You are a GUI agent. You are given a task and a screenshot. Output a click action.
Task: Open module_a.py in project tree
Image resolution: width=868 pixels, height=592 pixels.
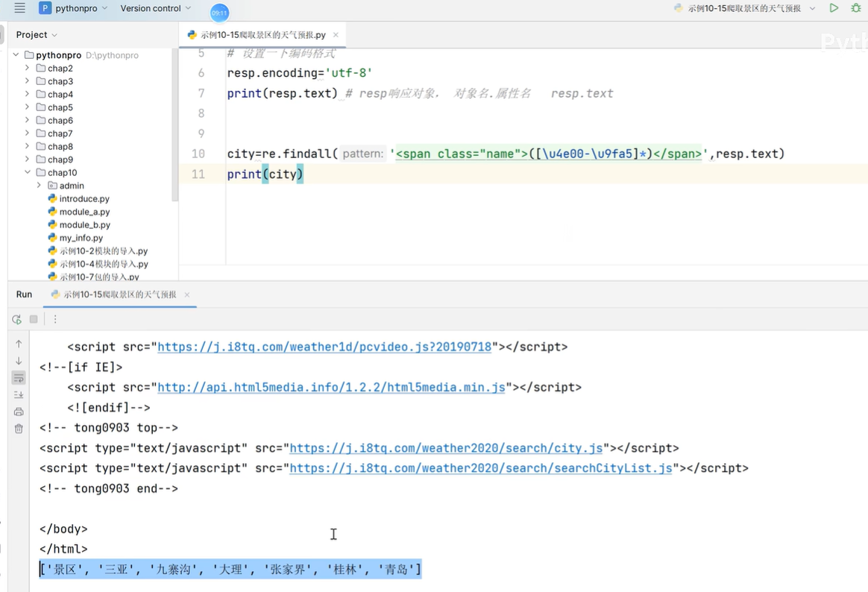coord(85,212)
